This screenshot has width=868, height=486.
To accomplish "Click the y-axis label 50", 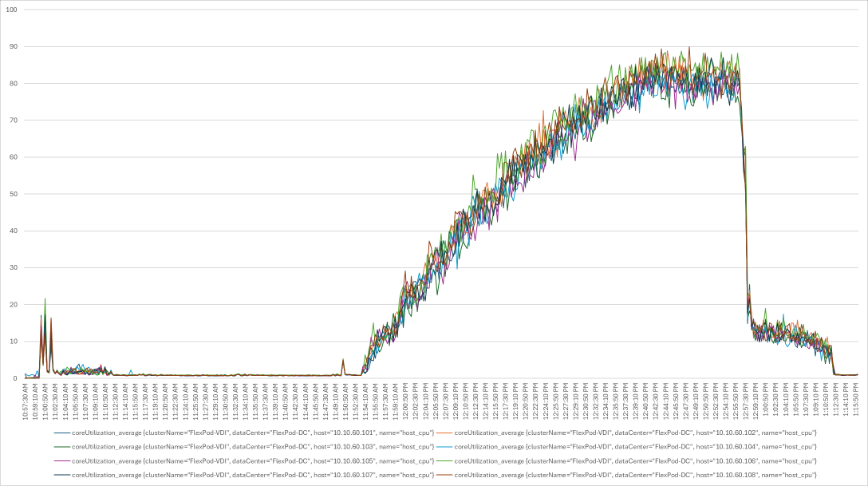I will tap(14, 194).
